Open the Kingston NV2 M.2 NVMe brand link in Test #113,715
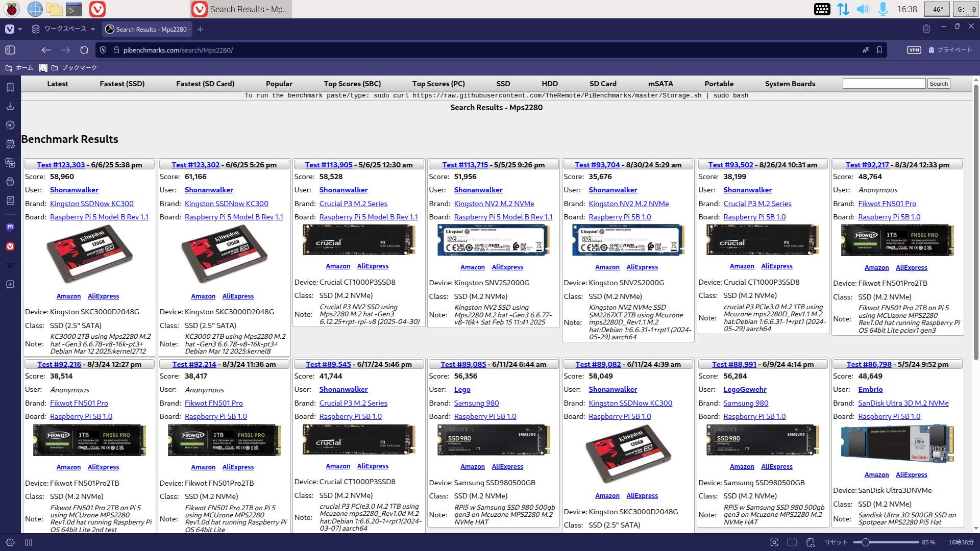Viewport: 980px width, 551px height. 494,204
